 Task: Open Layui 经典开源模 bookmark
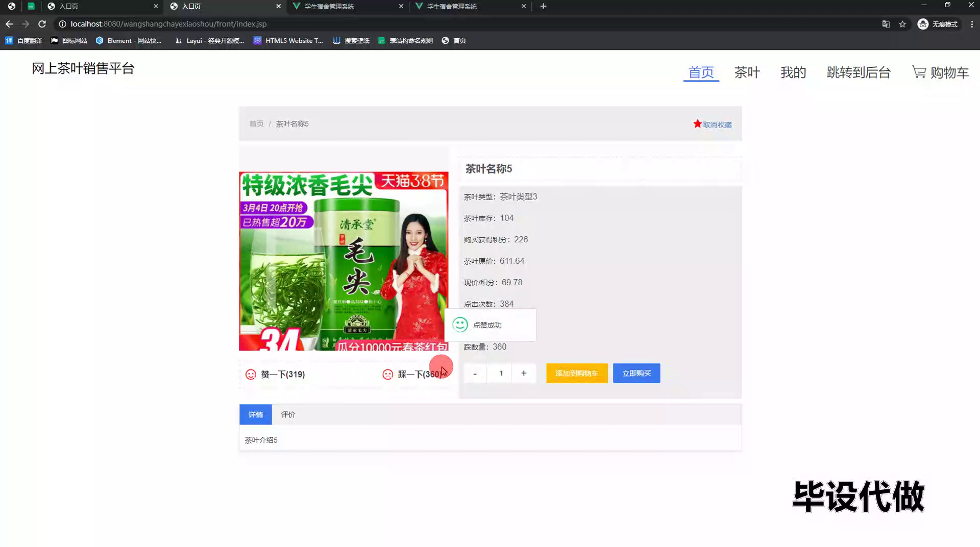[209, 40]
